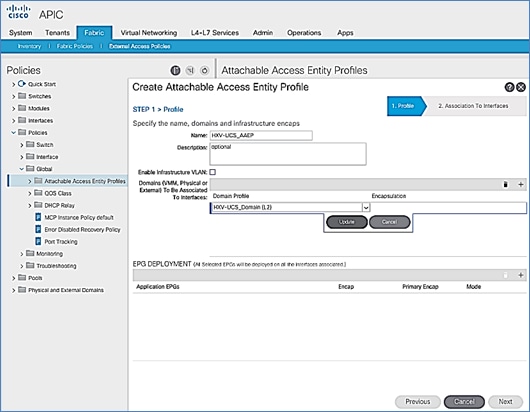This screenshot has height=412, width=530.
Task: Click the first round icon in Policies header
Action: pyautogui.click(x=175, y=70)
